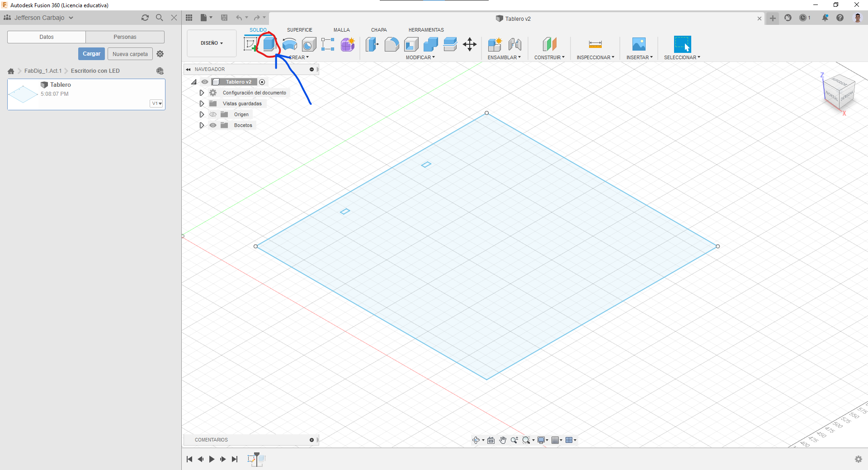Click the Cargar button
This screenshot has height=470, width=868.
tap(92, 54)
